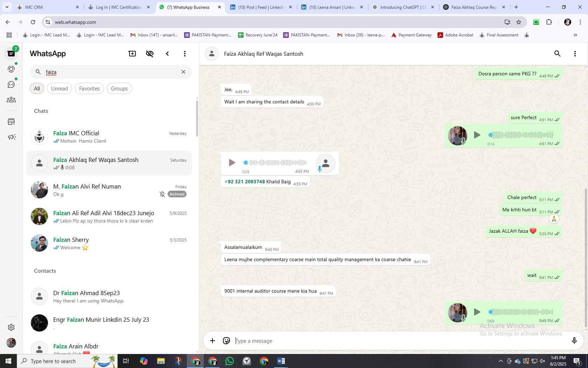This screenshot has height=368, width=588.
Task: Play the 0:08 outgoing voice message
Action: click(477, 312)
